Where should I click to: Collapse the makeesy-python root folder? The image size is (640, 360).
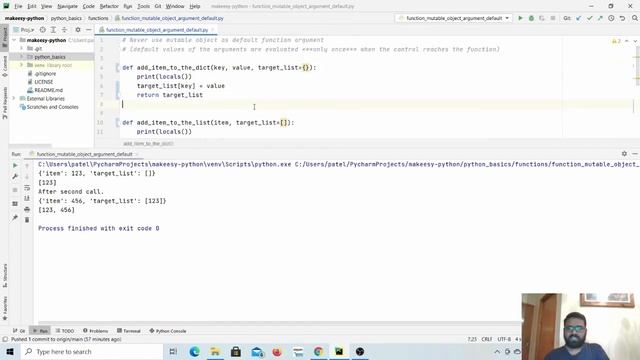click(14, 40)
